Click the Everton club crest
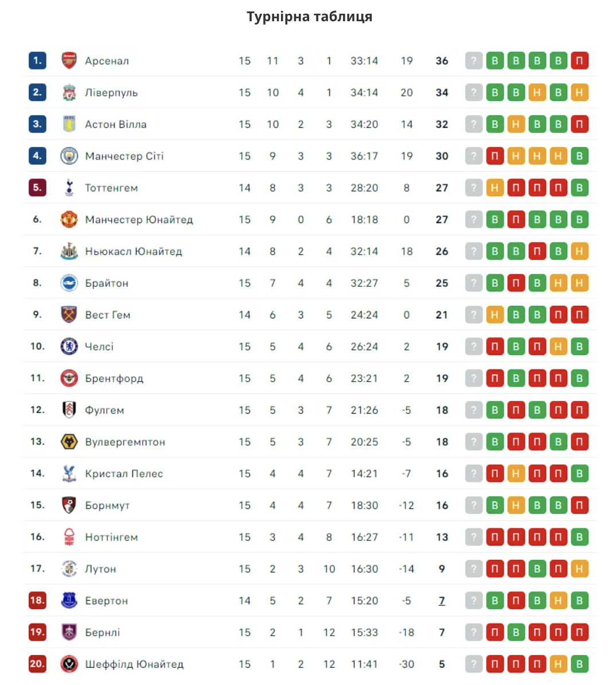 point(69,601)
